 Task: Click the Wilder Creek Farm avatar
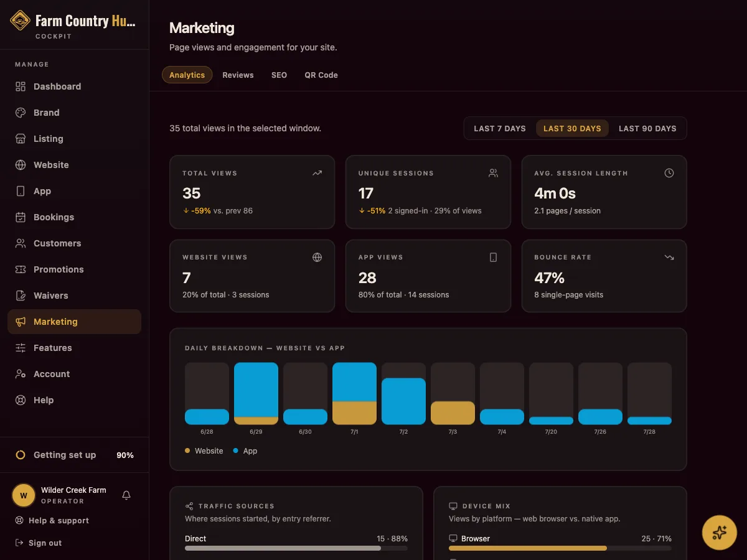point(24,495)
